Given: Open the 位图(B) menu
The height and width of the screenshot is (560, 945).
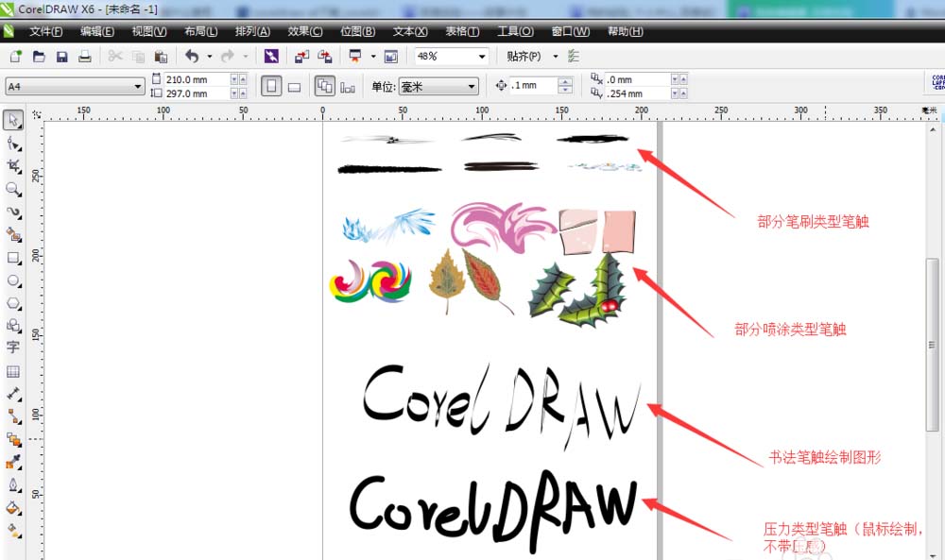Looking at the screenshot, I should [357, 31].
